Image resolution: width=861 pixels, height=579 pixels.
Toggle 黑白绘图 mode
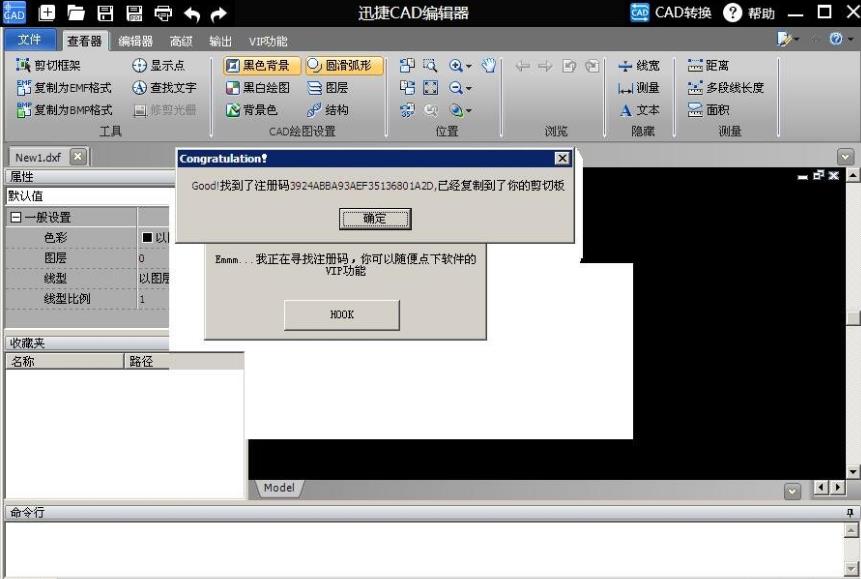point(258,87)
